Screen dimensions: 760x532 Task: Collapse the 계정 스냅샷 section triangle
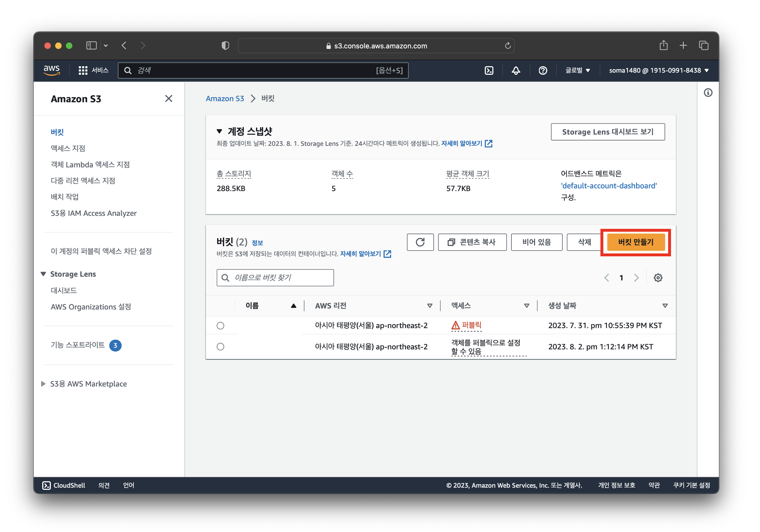[219, 131]
